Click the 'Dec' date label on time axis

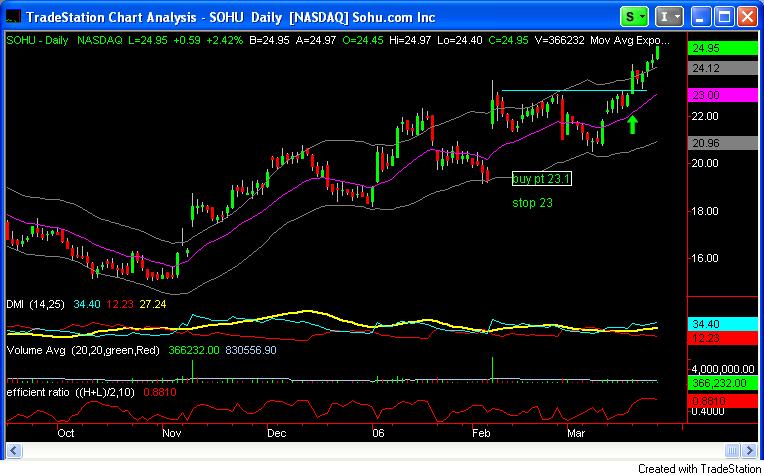coord(276,433)
